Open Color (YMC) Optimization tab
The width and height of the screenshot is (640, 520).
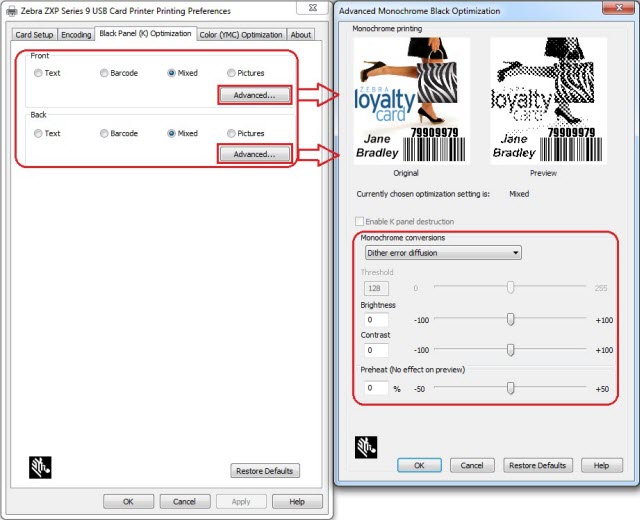pyautogui.click(x=241, y=34)
